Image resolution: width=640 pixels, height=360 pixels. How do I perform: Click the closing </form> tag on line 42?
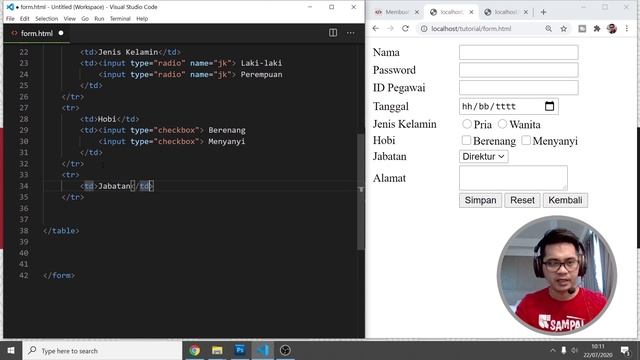pos(59,276)
